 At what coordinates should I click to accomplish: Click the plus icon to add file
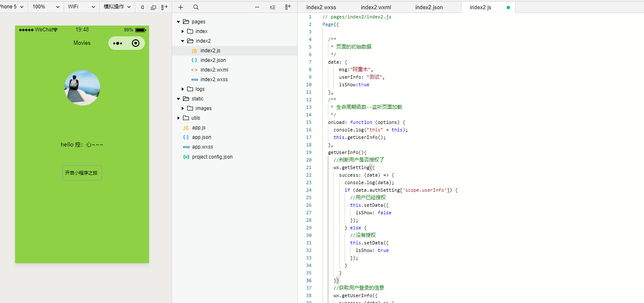click(x=180, y=7)
